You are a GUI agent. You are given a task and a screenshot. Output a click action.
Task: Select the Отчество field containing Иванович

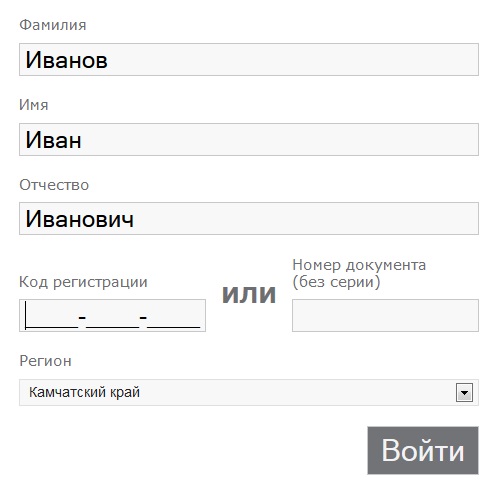pos(249,218)
